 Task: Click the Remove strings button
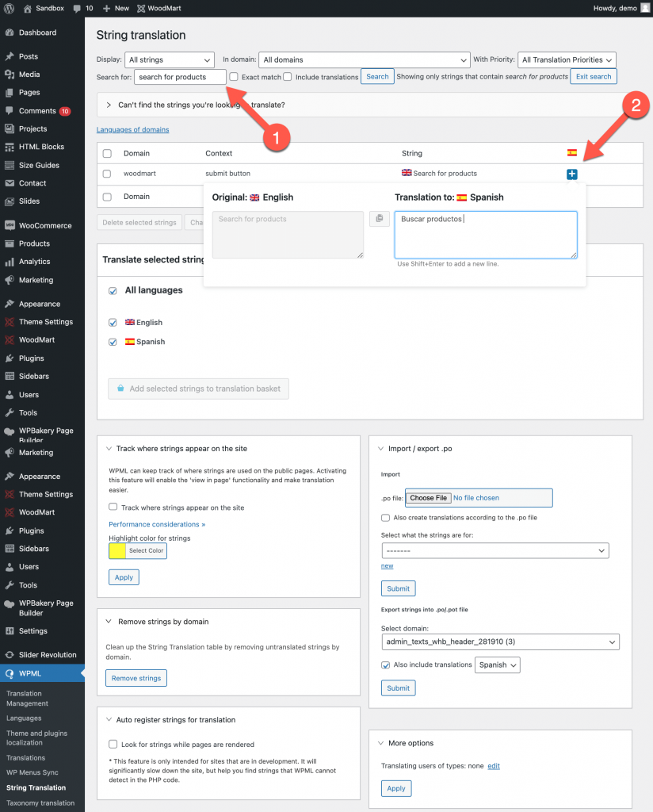click(136, 679)
